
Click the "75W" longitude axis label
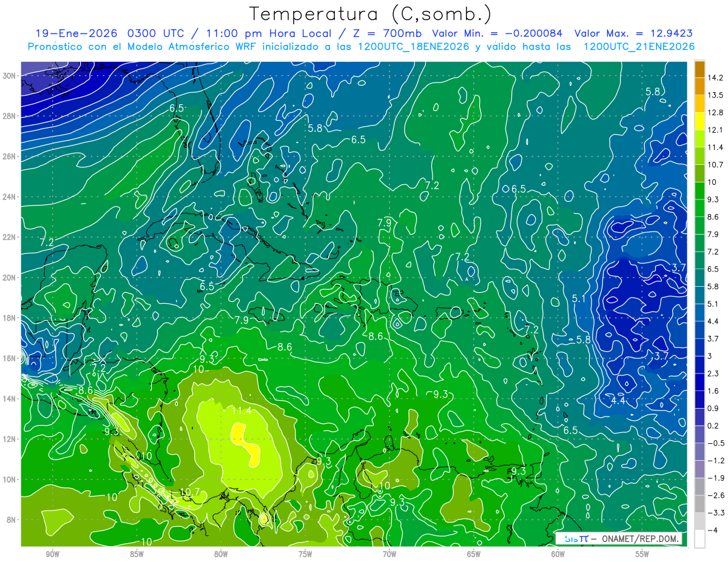(305, 554)
